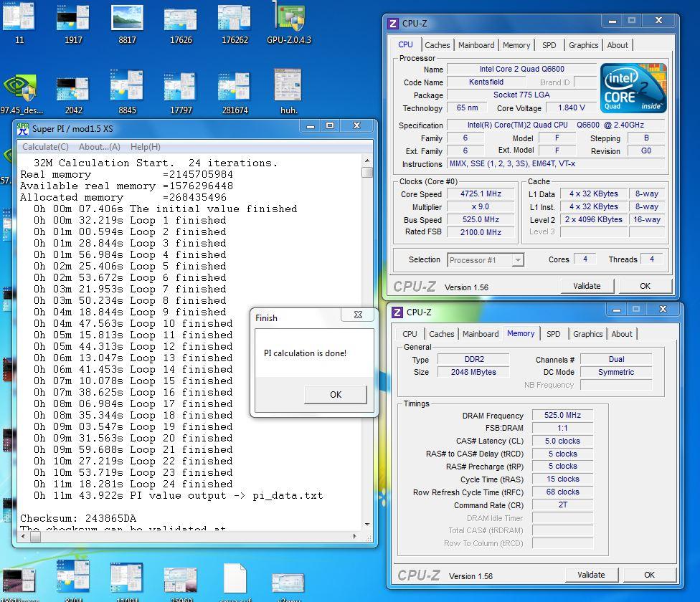This screenshot has width=700, height=602.
Task: Click the Core Voltage value 1.840 V
Action: [572, 107]
